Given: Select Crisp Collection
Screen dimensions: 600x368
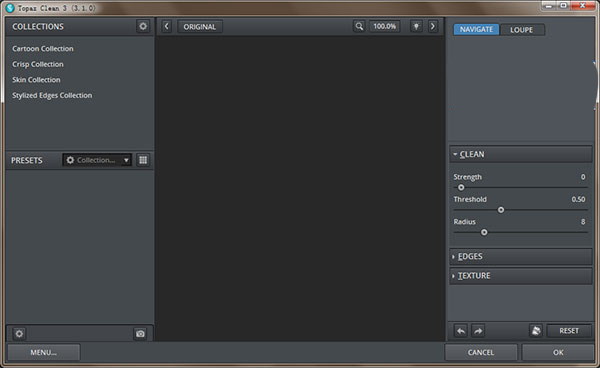Looking at the screenshot, I should pos(38,64).
